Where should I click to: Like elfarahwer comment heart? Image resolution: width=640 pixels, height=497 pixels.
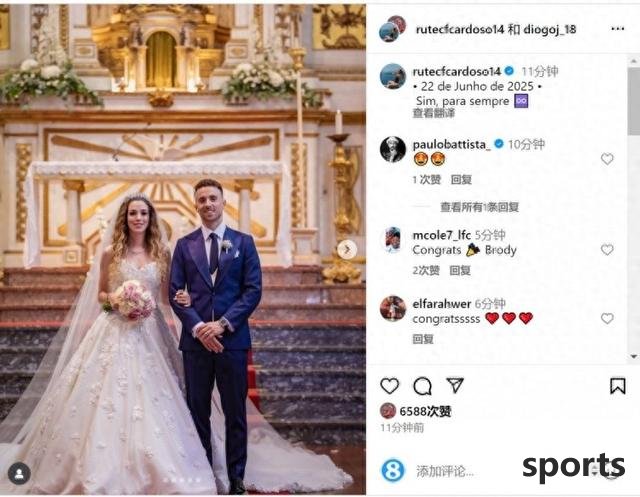click(x=607, y=318)
